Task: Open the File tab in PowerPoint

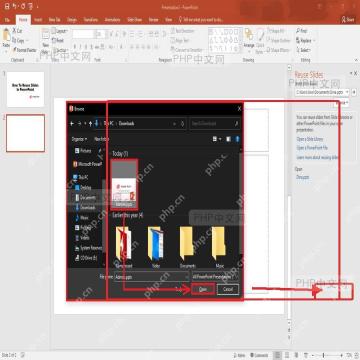Action: [x=7, y=20]
